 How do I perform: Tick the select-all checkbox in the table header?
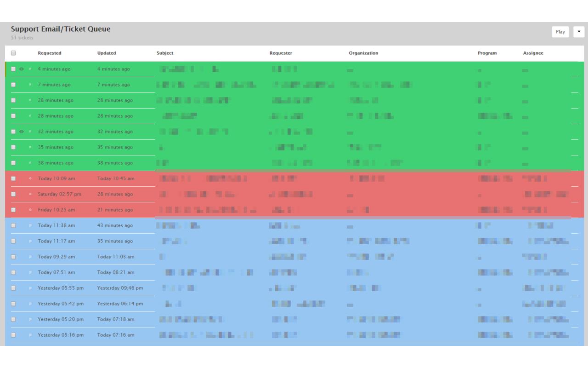pos(13,53)
